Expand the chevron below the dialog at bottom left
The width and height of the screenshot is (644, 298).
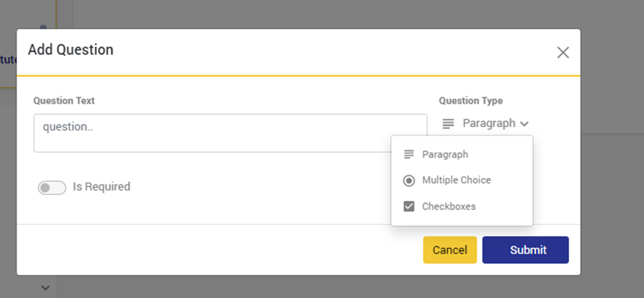(x=45, y=287)
